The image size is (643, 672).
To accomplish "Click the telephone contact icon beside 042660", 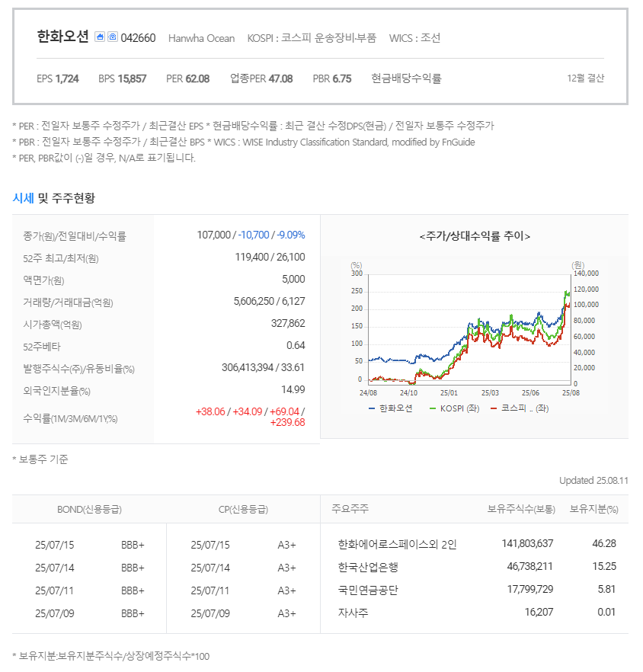I will pos(113,37).
